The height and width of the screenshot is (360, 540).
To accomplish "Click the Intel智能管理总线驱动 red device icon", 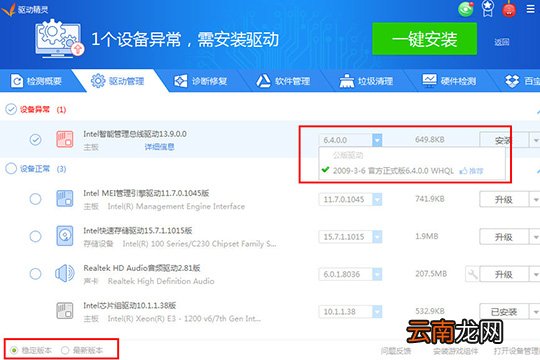I will point(65,139).
